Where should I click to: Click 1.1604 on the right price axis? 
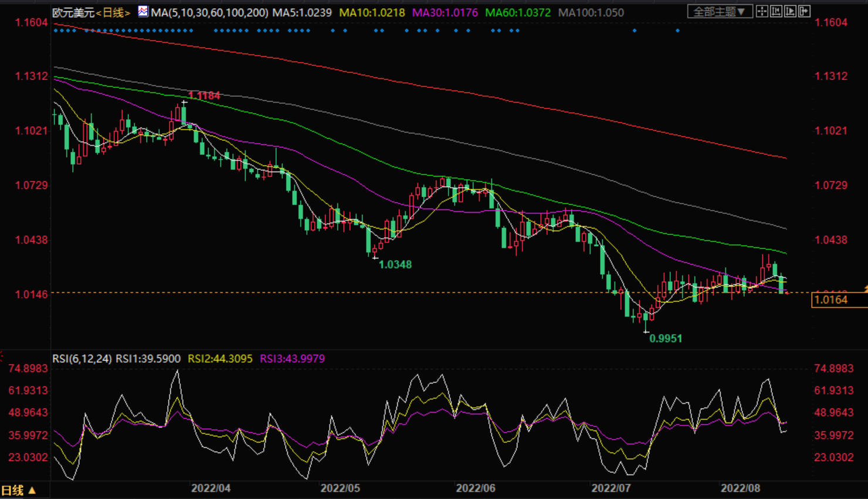[831, 22]
